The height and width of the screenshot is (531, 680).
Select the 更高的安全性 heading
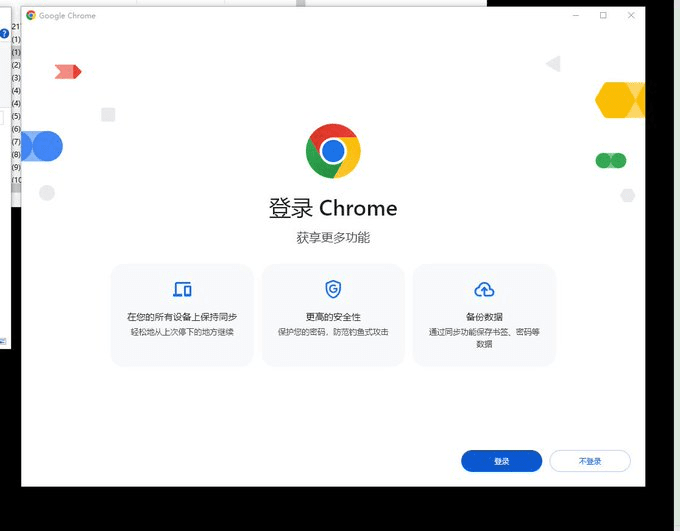pos(333,317)
